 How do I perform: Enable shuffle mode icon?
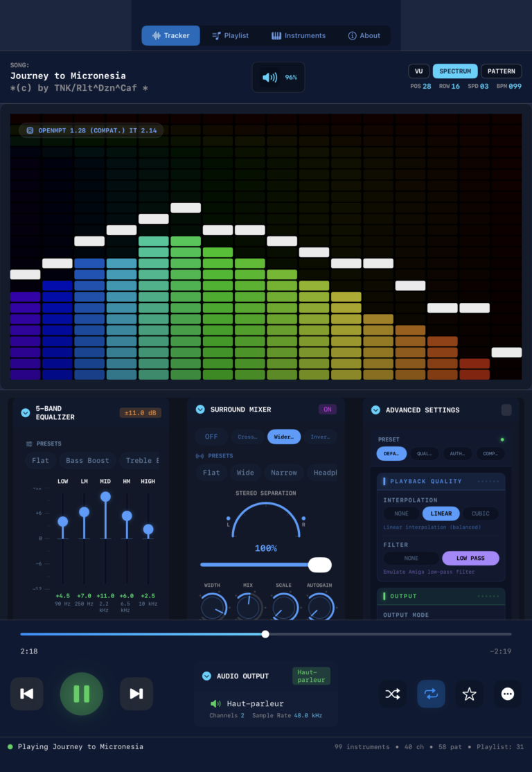[393, 694]
